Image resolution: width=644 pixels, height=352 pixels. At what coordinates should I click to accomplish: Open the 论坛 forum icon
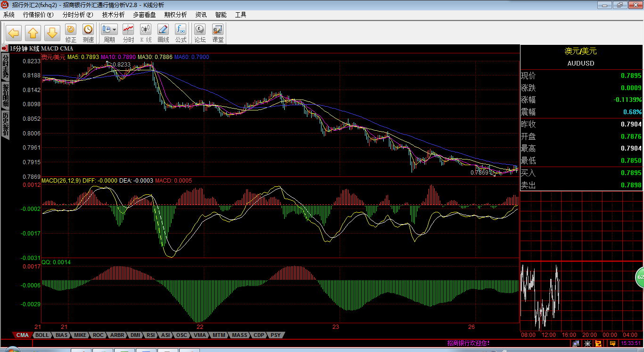tap(200, 33)
